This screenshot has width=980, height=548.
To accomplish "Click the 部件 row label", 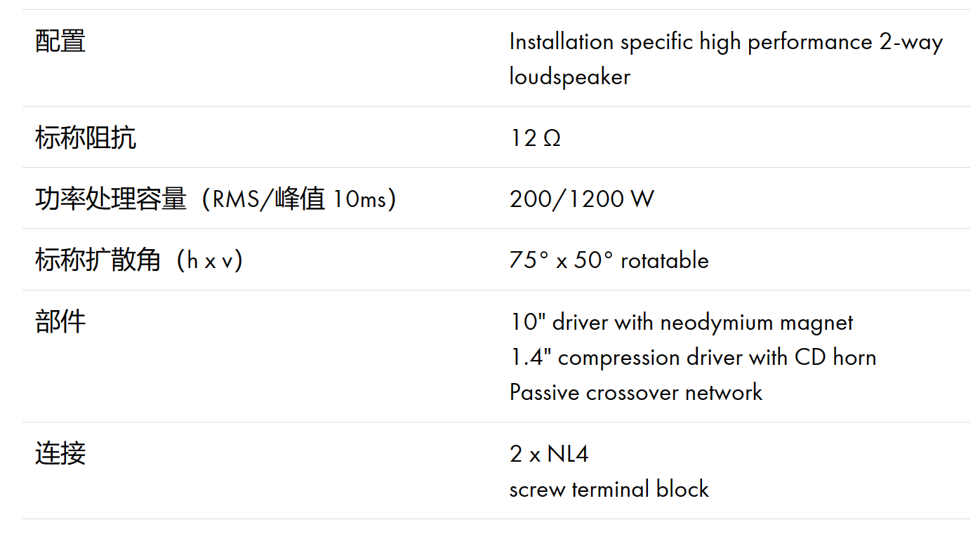I will (60, 321).
